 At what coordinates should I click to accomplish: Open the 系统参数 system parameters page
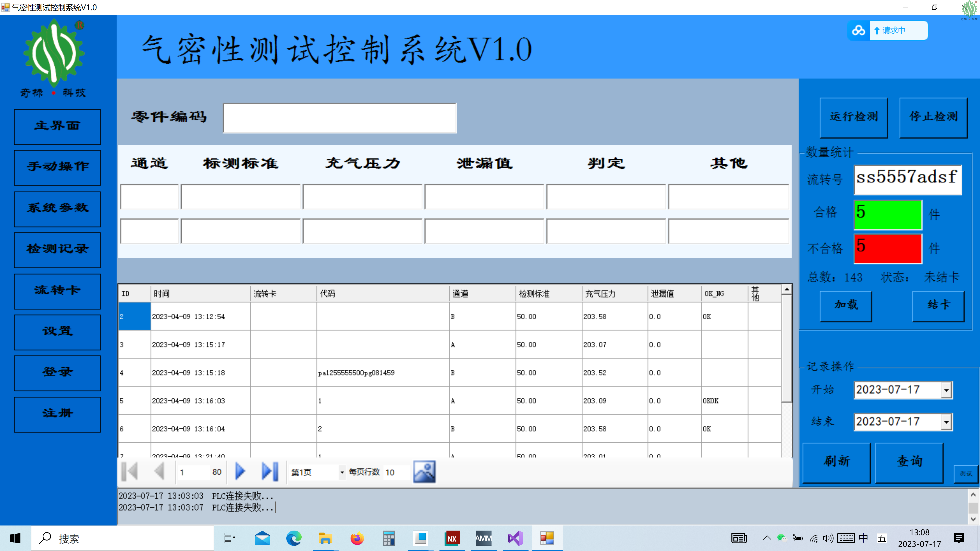coord(57,209)
